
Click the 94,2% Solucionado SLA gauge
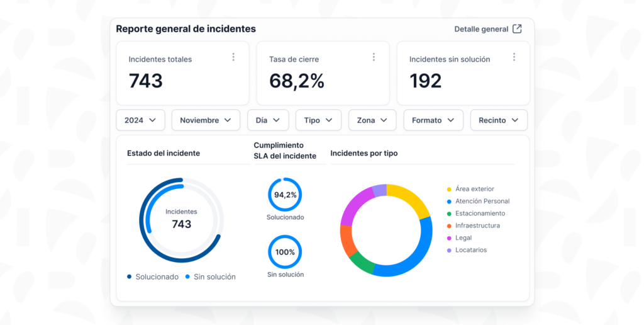285,195
